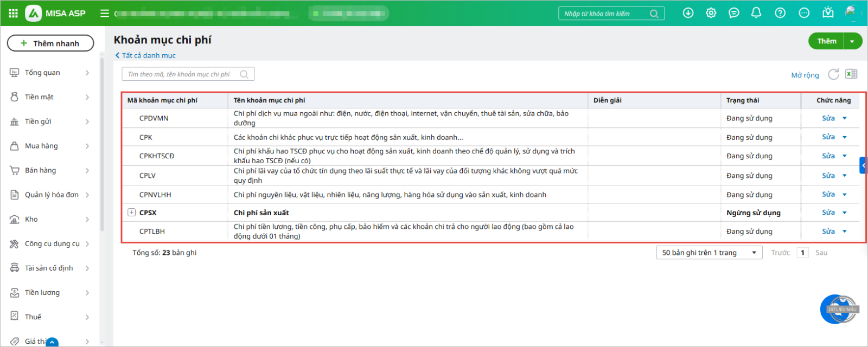The width and height of the screenshot is (868, 347).
Task: Open the chat feedback icon
Action: coord(733,13)
